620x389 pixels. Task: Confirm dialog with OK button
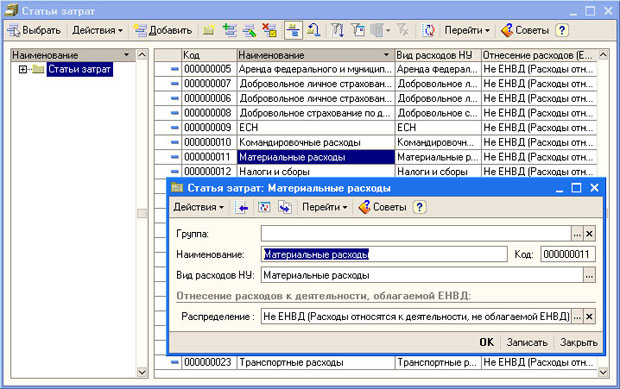click(x=487, y=342)
